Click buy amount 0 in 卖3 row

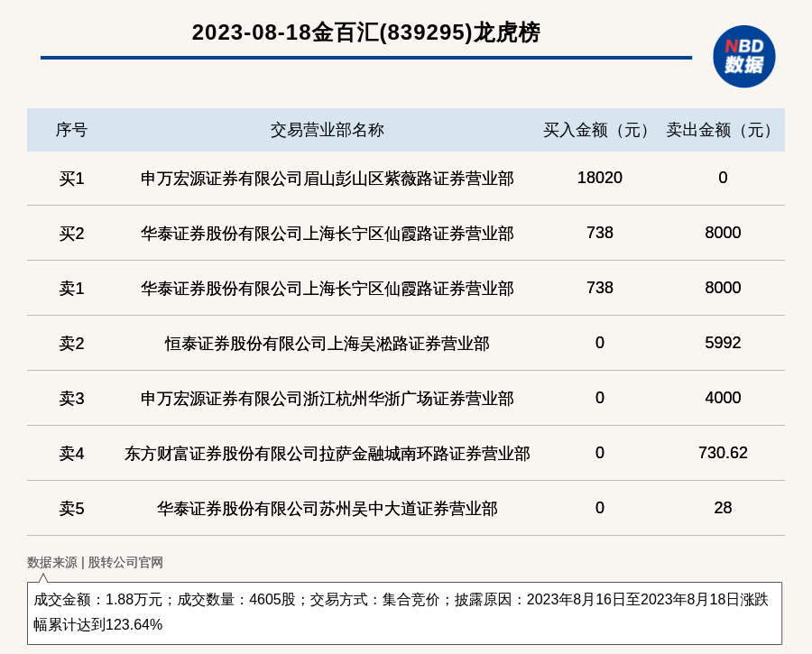coord(600,398)
